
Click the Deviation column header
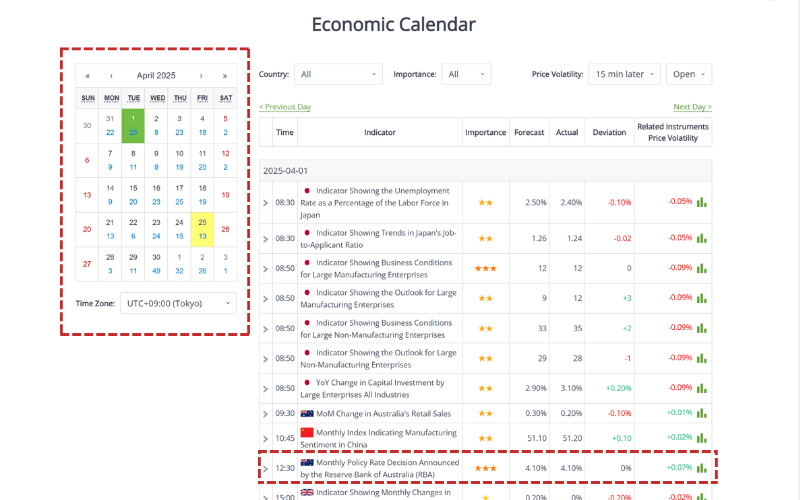click(x=609, y=132)
